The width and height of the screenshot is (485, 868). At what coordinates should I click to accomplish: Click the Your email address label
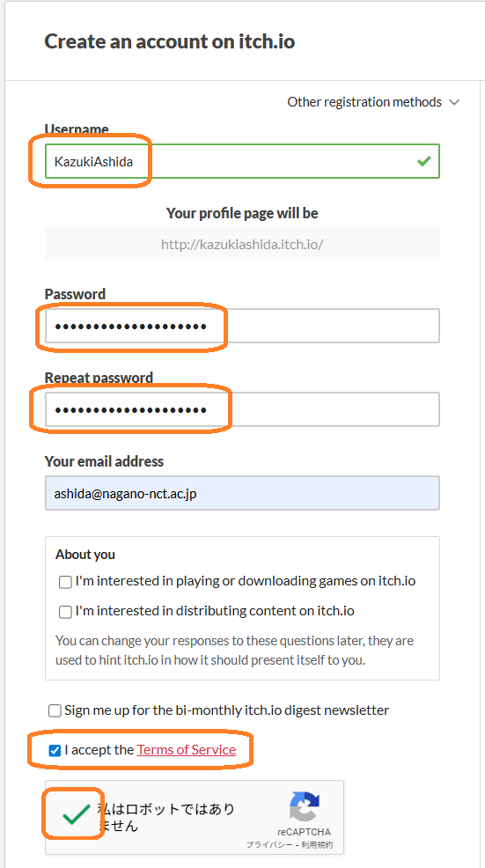104,461
